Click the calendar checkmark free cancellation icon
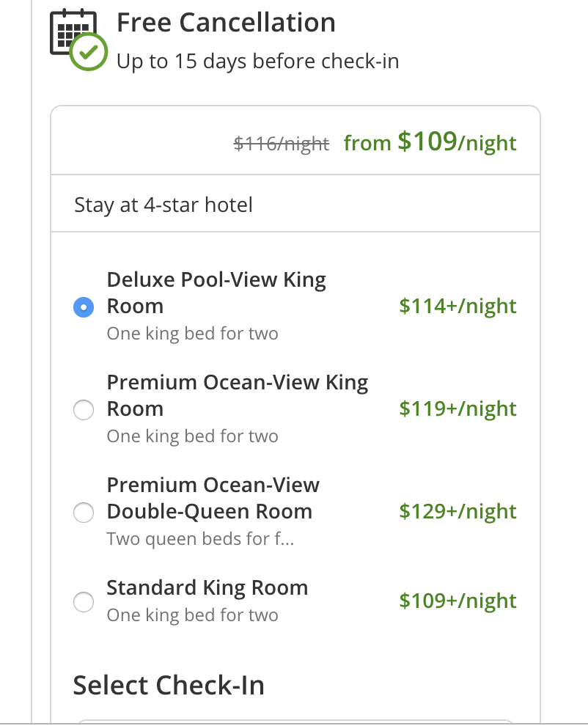The width and height of the screenshot is (588, 726). 78,40
